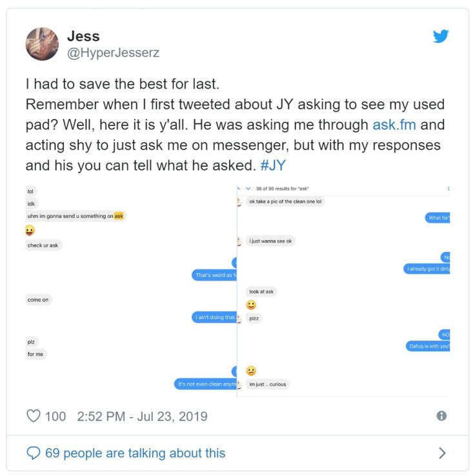Like the tweet with heart icon
This screenshot has height=476, width=475.
coord(34,416)
